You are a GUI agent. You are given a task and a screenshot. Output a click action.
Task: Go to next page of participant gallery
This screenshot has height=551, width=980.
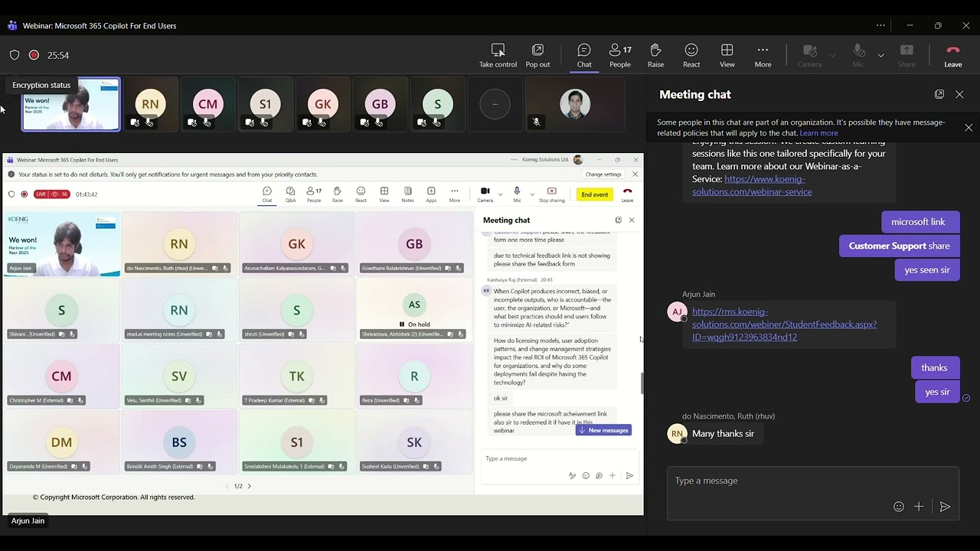(250, 486)
